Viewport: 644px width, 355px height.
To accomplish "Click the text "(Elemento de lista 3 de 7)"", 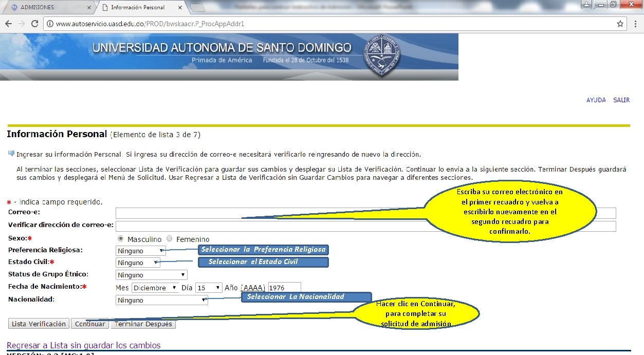I will pos(155,135).
